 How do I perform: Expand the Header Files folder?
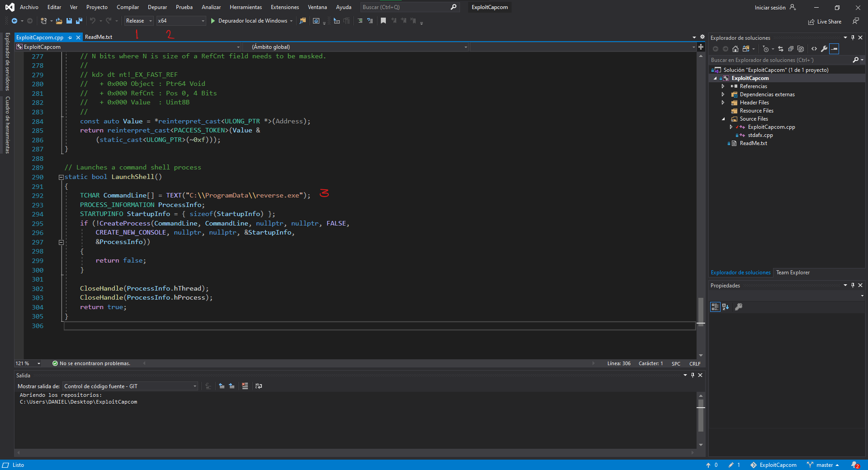[x=723, y=103]
